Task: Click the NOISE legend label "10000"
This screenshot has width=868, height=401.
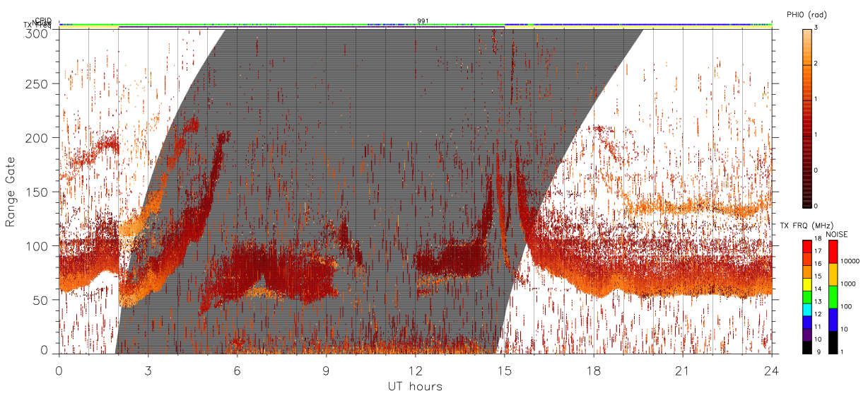Action: pos(850,261)
